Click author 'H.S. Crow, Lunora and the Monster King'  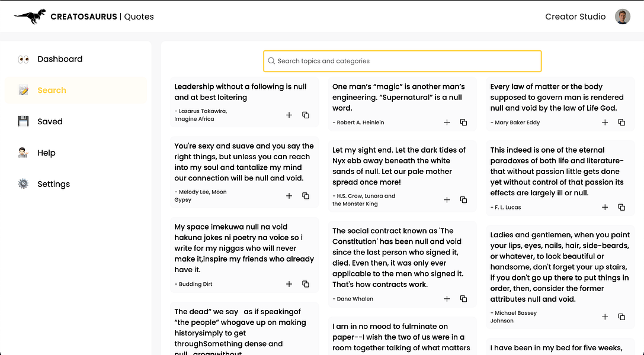[x=364, y=200]
